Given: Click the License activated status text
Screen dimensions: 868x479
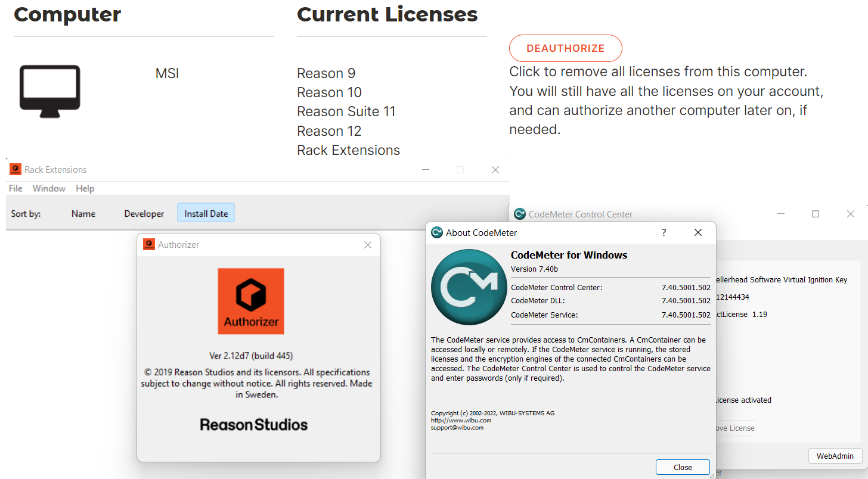Looking at the screenshot, I should pos(743,400).
